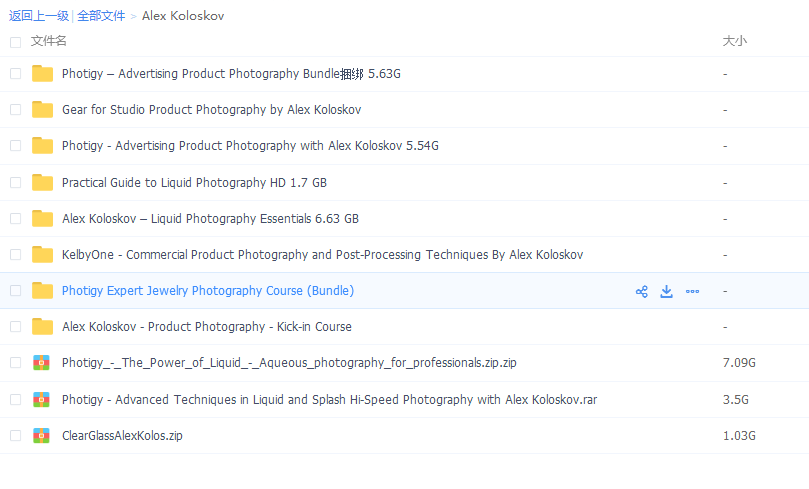
Task: Click the archive icon of ClearGlassAlexKolos.zip
Action: [41, 436]
